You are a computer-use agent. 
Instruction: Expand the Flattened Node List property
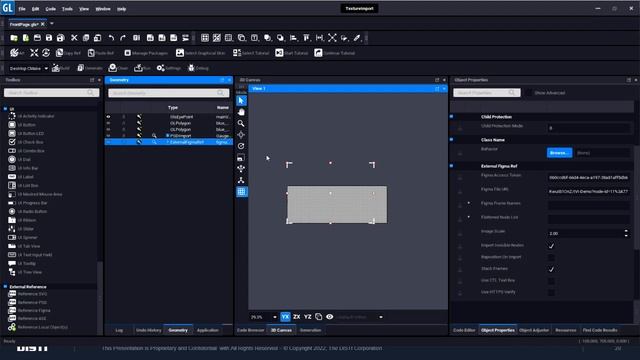469,217
